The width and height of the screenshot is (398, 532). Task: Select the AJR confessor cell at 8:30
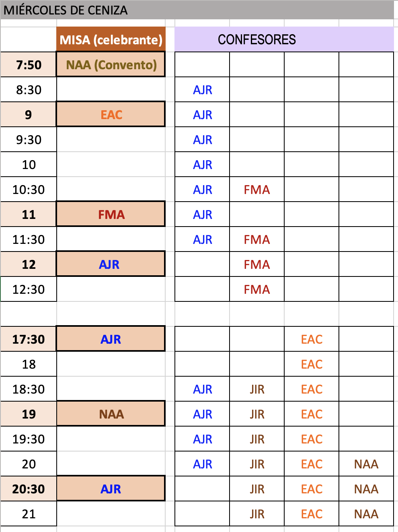coord(202,90)
